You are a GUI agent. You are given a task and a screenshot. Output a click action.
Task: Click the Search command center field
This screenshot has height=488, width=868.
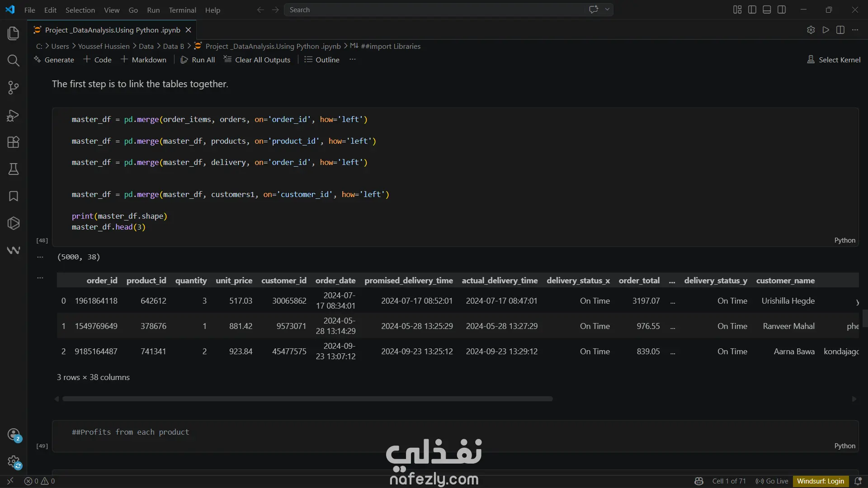(x=435, y=9)
